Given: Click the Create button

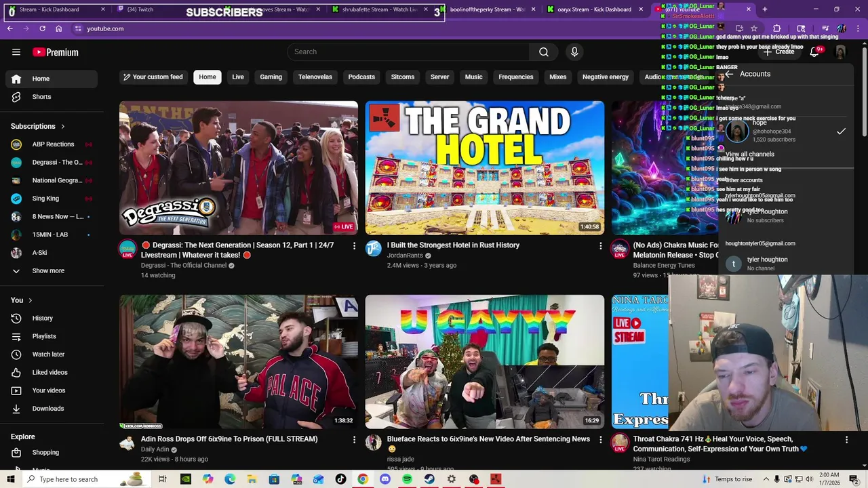Looking at the screenshot, I should [778, 52].
